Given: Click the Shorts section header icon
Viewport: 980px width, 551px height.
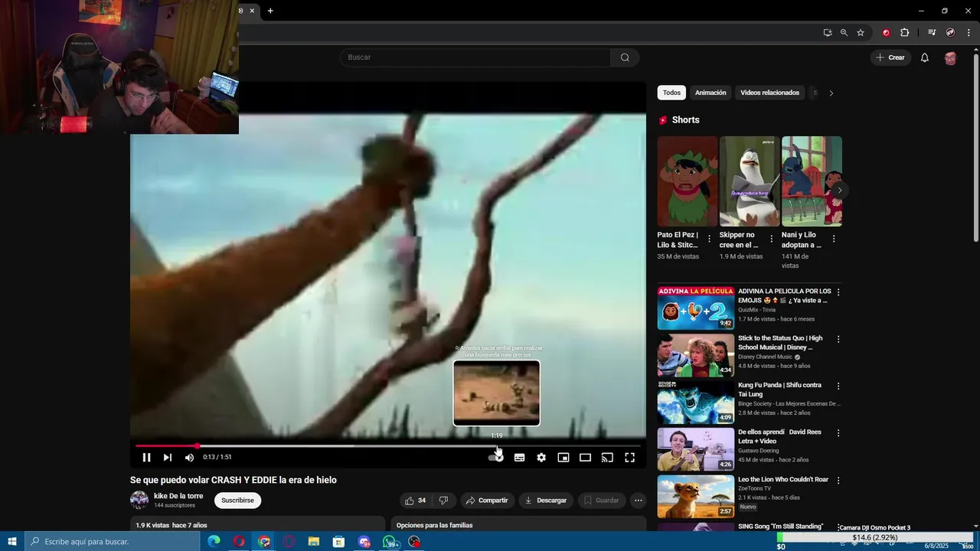Looking at the screenshot, I should tap(663, 120).
